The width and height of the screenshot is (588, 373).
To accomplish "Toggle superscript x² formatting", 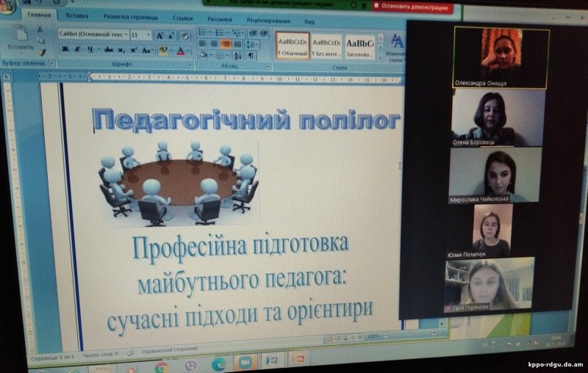I will 134,50.
